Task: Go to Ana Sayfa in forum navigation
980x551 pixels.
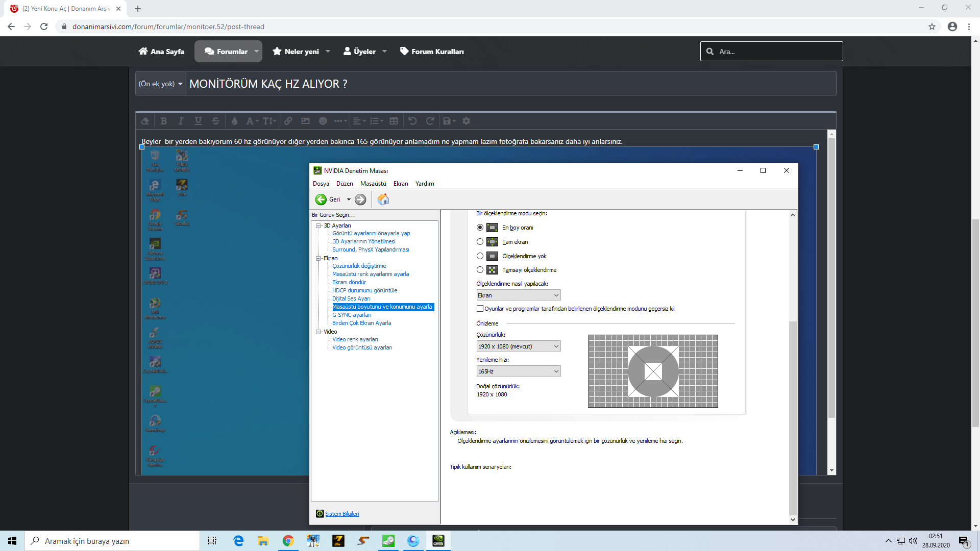Action: (x=161, y=52)
